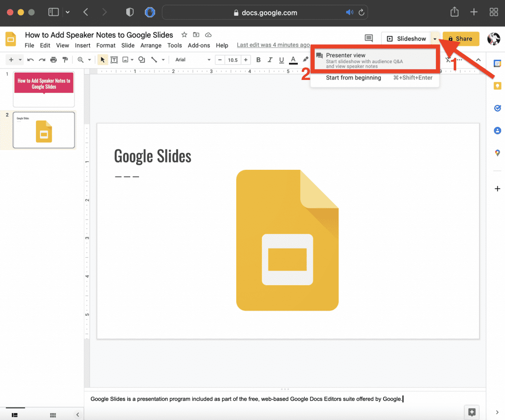Open the Arial font dropdown
The height and width of the screenshot is (420, 505).
pyautogui.click(x=192, y=60)
